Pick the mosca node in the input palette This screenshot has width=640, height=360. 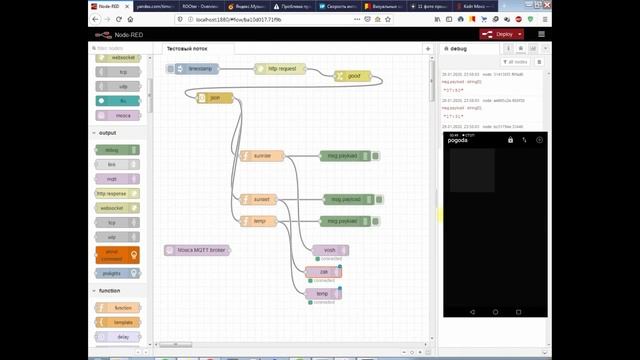click(x=118, y=116)
